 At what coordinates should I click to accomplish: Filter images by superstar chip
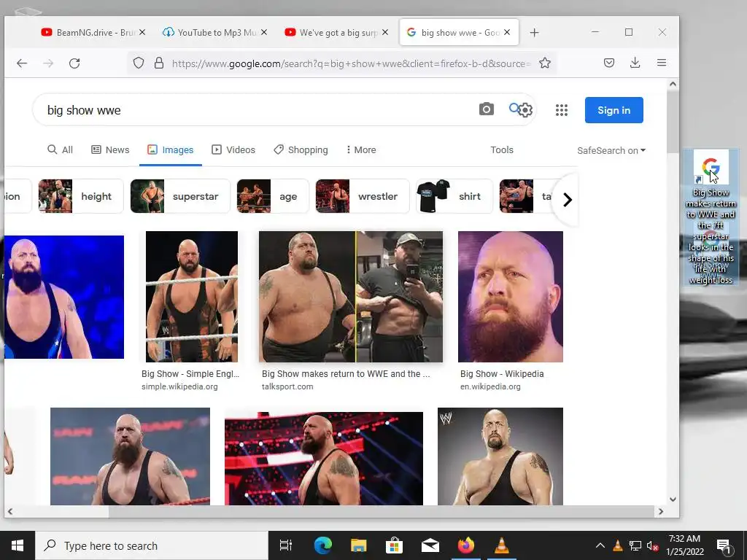pyautogui.click(x=180, y=196)
